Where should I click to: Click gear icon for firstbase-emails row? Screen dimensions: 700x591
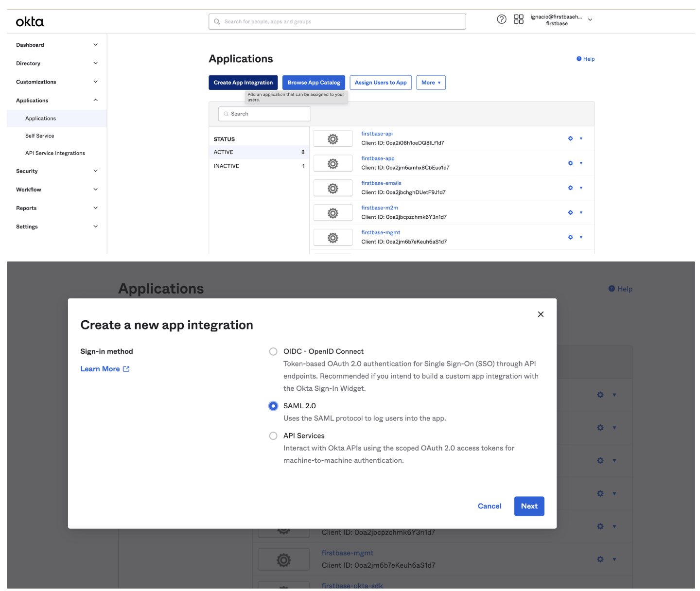tap(570, 188)
